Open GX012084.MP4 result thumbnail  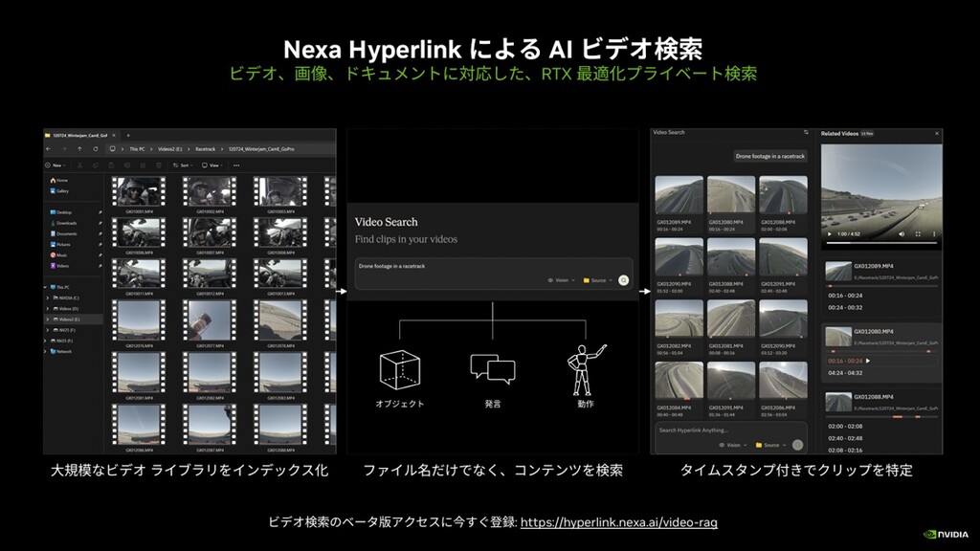tap(679, 381)
